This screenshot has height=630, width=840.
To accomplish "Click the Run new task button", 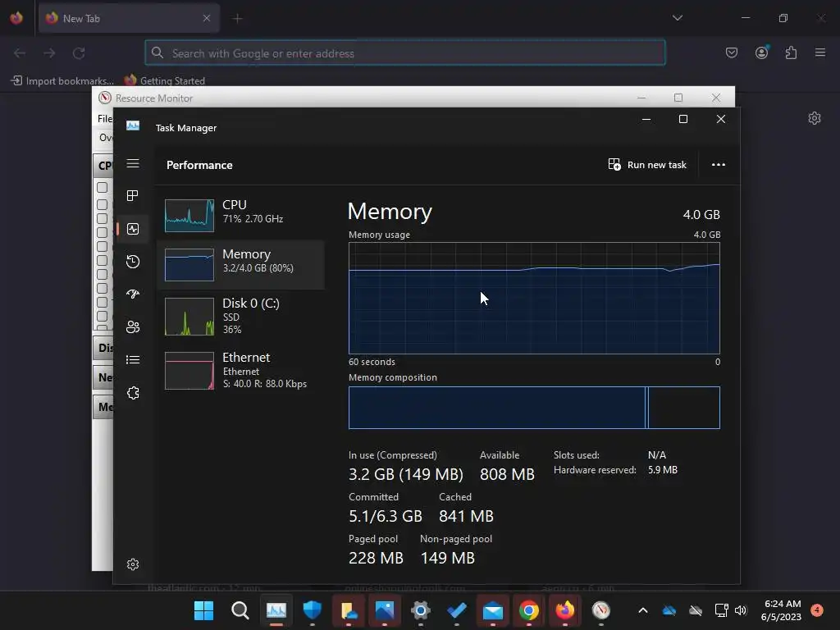I will coord(647,164).
